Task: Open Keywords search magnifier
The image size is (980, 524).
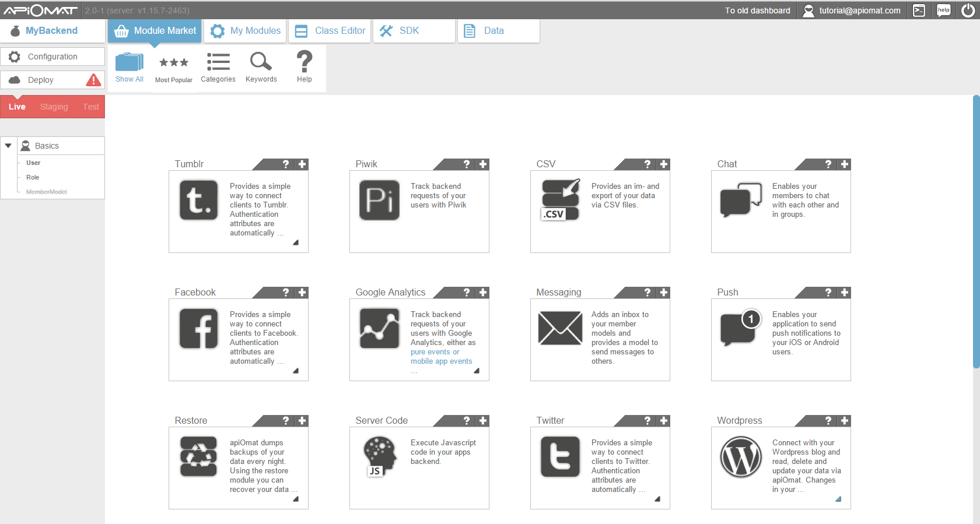Action: point(261,61)
